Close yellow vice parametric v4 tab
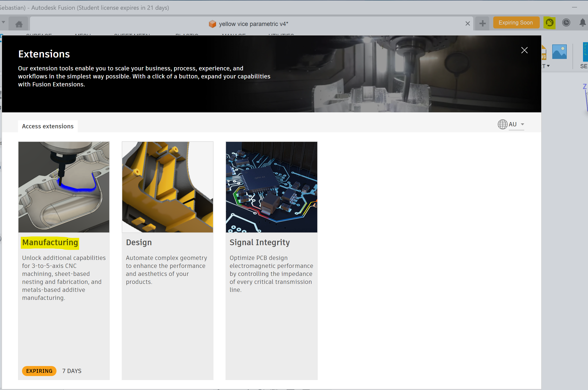 467,23
